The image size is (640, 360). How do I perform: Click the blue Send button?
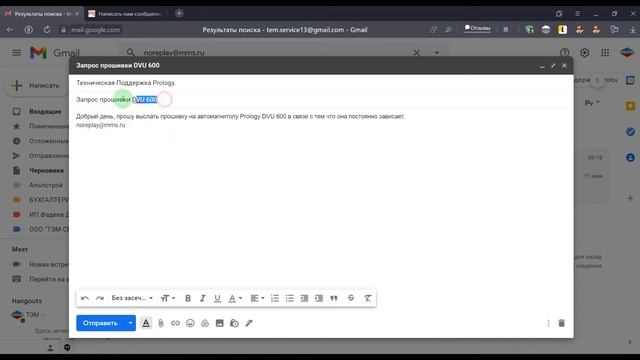pyautogui.click(x=100, y=323)
